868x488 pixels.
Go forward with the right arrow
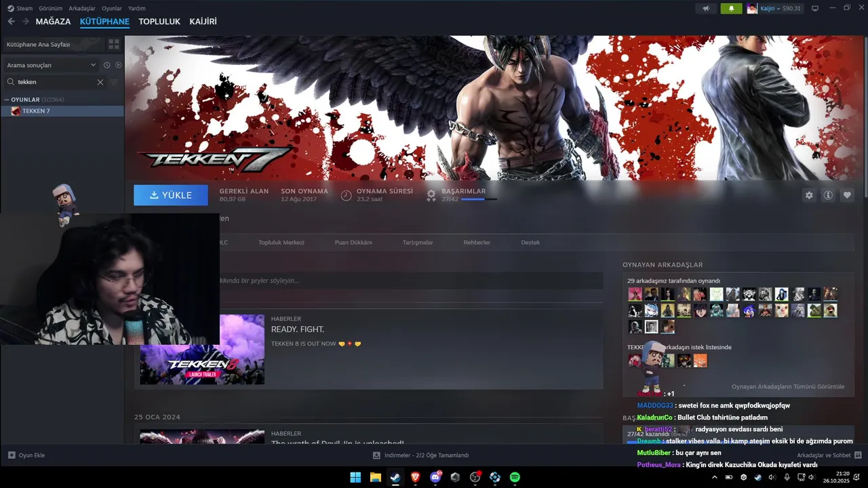coord(26,22)
